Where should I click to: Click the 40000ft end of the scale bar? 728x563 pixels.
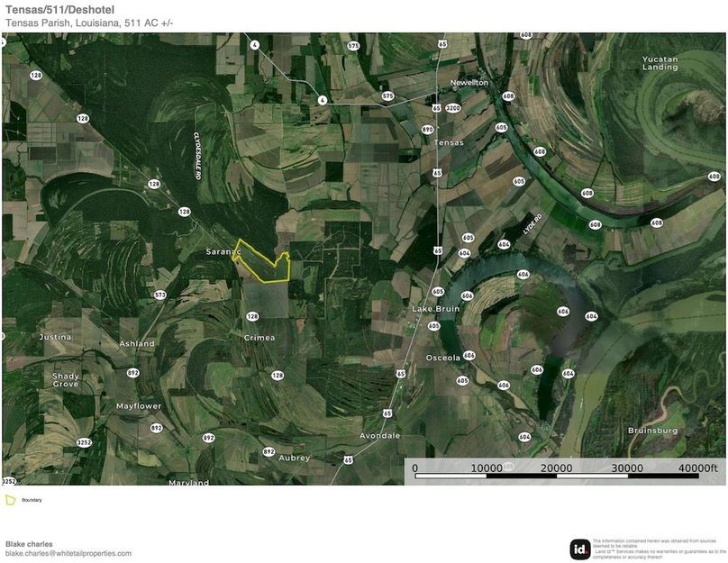tap(699, 468)
